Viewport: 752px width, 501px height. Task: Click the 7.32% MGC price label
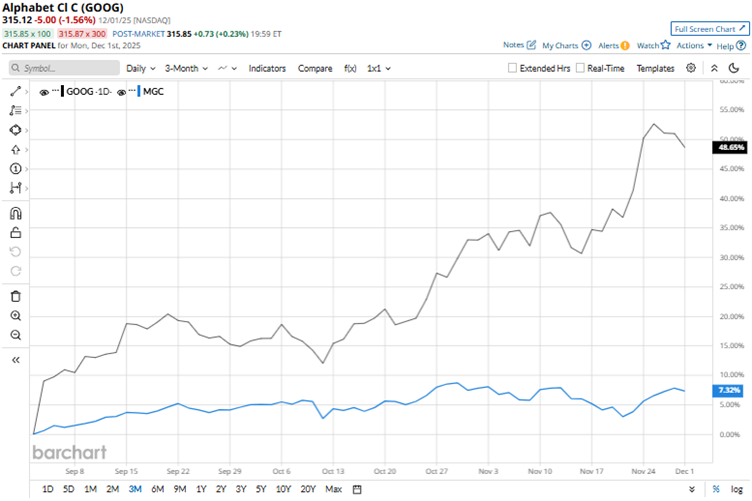coord(728,390)
